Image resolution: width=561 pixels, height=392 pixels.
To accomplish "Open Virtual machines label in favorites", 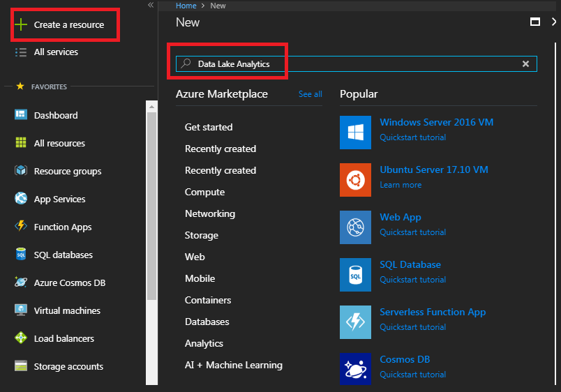I will coord(67,310).
